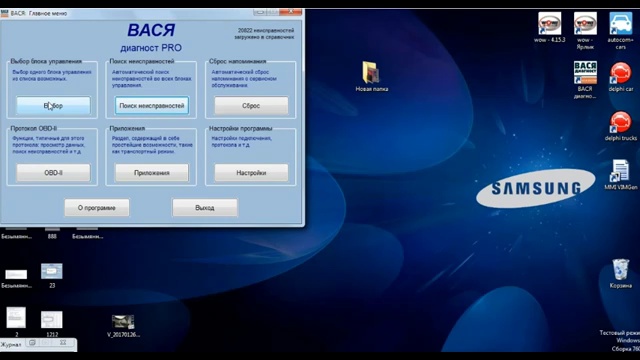The width and height of the screenshot is (640, 360).
Task: Click the '20822 неисправностей' status text
Action: point(266,30)
